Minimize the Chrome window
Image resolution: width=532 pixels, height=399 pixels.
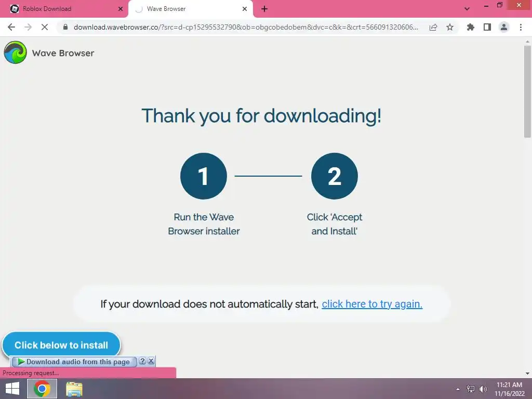click(486, 5)
